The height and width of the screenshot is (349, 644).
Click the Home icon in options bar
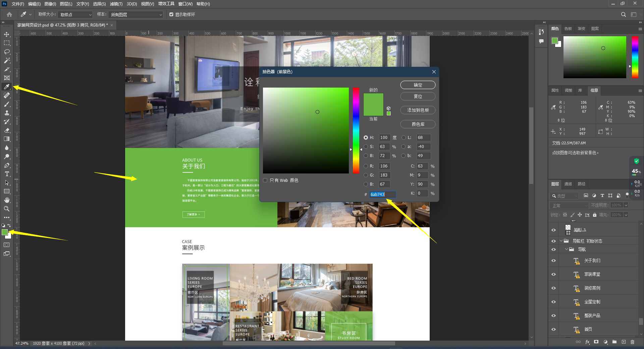9,14
